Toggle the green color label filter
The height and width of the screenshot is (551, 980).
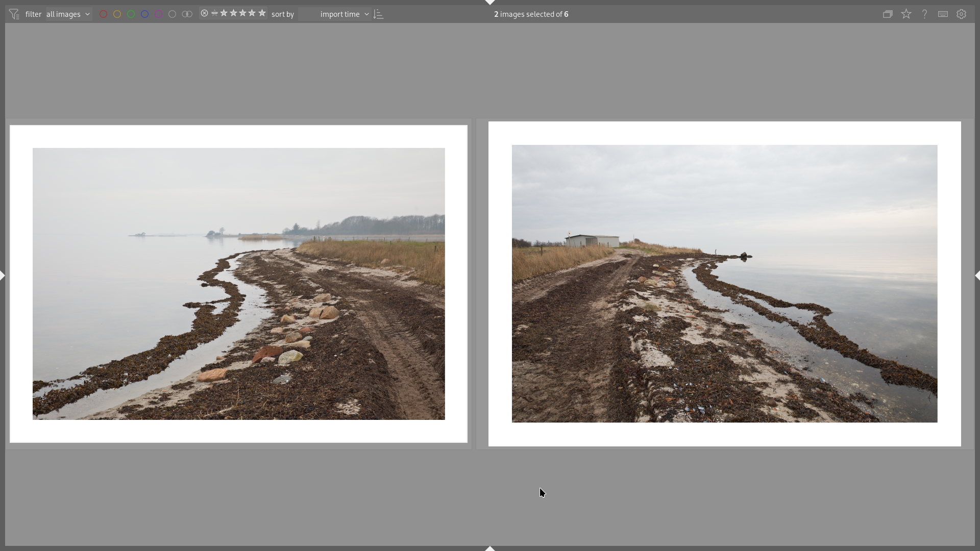pyautogui.click(x=131, y=14)
